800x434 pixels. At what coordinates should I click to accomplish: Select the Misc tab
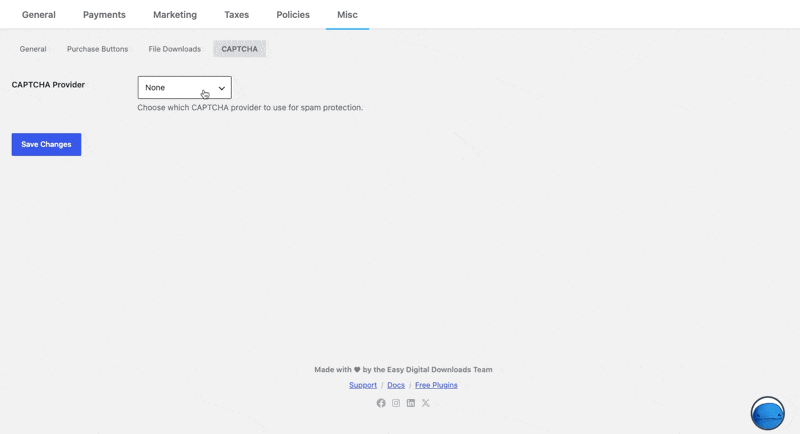click(x=347, y=15)
